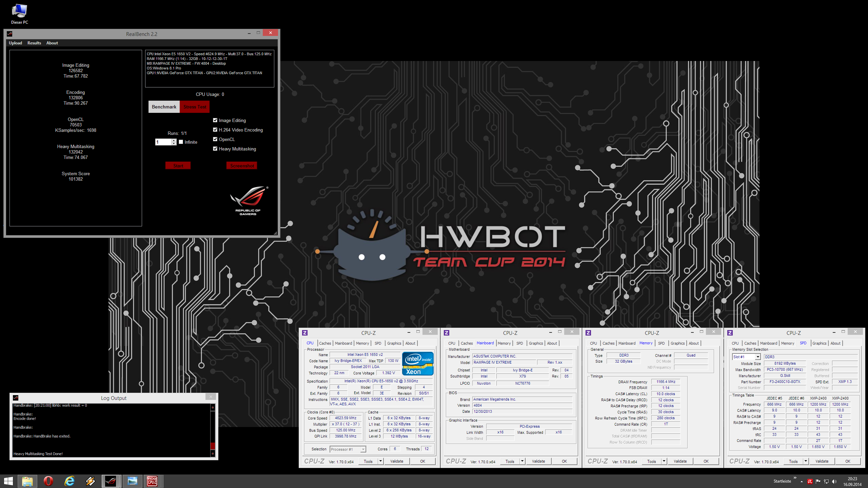Viewport: 868px width, 488px height.
Task: Click Log Output scrollbar down arrow
Action: click(x=213, y=453)
